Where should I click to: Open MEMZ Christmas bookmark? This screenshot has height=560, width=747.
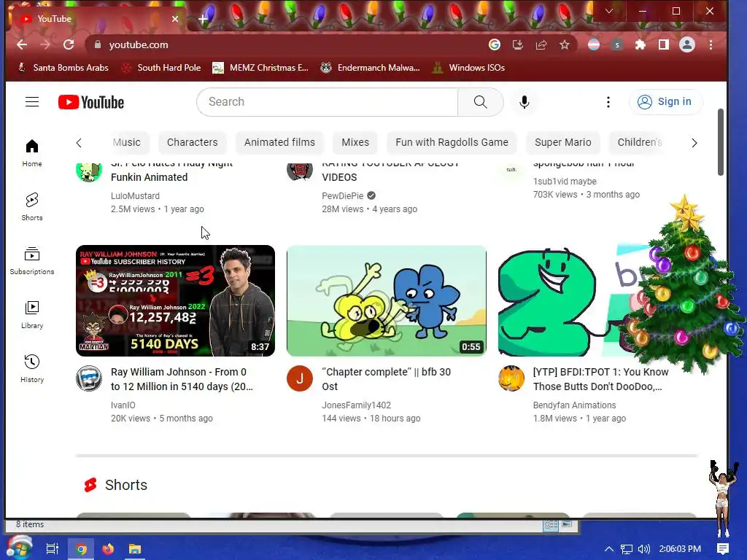[x=260, y=68]
